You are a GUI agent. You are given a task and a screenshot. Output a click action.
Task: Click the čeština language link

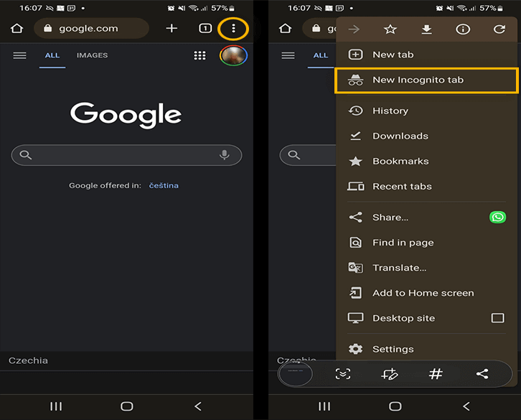coord(164,185)
